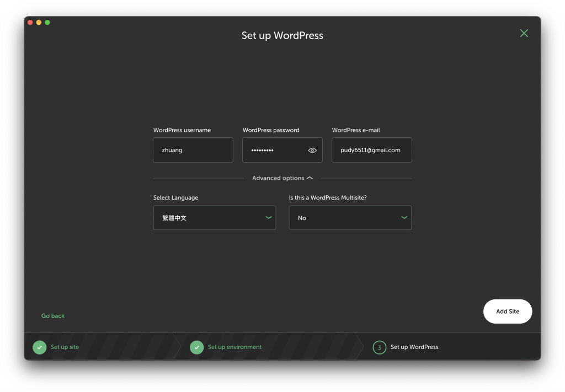Click the Add Site button

coord(508,312)
